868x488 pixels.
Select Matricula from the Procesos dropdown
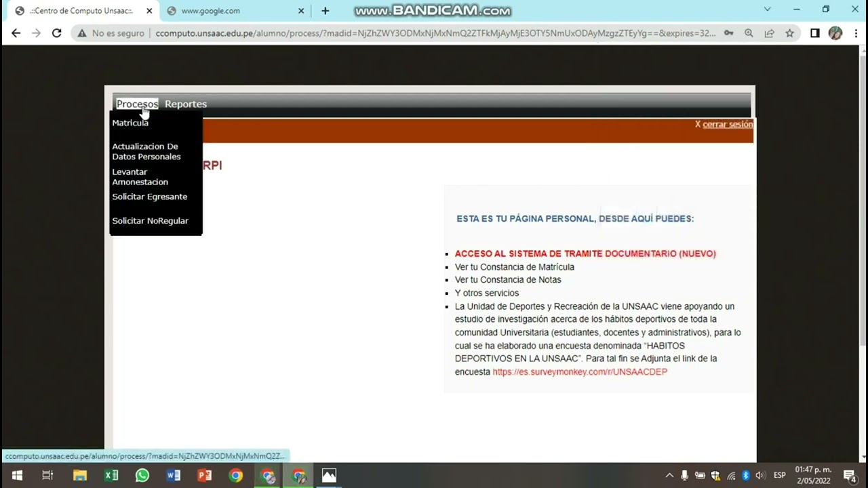pyautogui.click(x=130, y=123)
